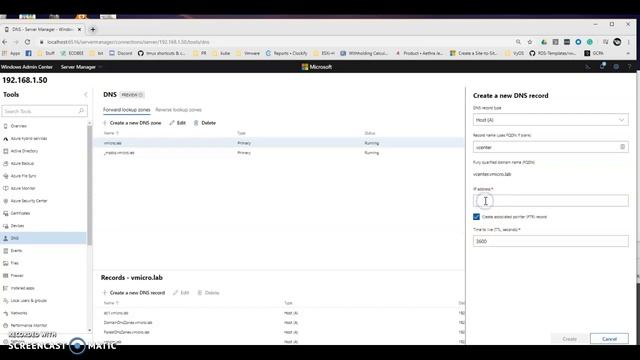The height and width of the screenshot is (360, 640).
Task: Click Create a new DNS record
Action: tap(133, 293)
